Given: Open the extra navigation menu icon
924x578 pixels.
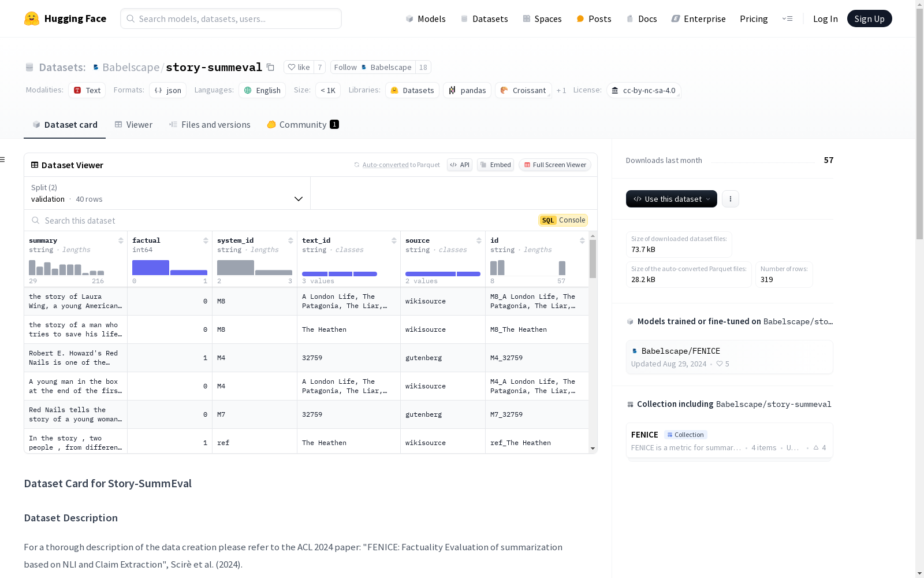Looking at the screenshot, I should (x=787, y=18).
